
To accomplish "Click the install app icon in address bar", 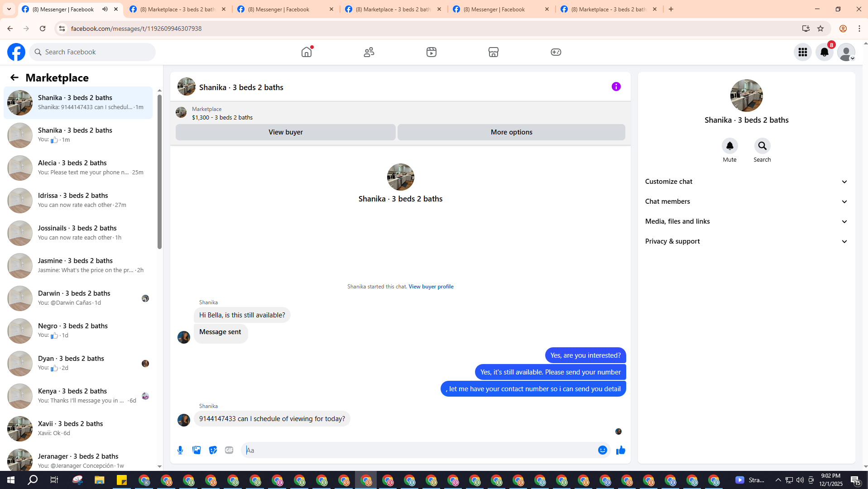I will pyautogui.click(x=806, y=29).
